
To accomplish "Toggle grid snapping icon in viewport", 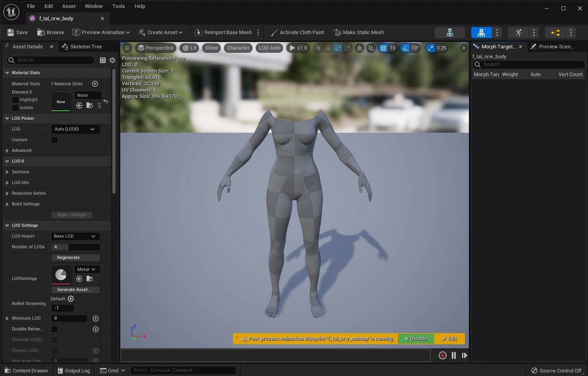I will click(x=383, y=48).
